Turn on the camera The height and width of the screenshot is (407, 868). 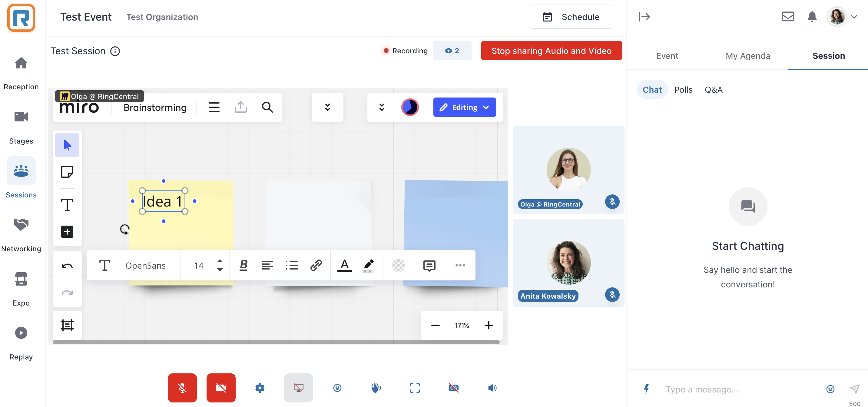click(x=221, y=388)
